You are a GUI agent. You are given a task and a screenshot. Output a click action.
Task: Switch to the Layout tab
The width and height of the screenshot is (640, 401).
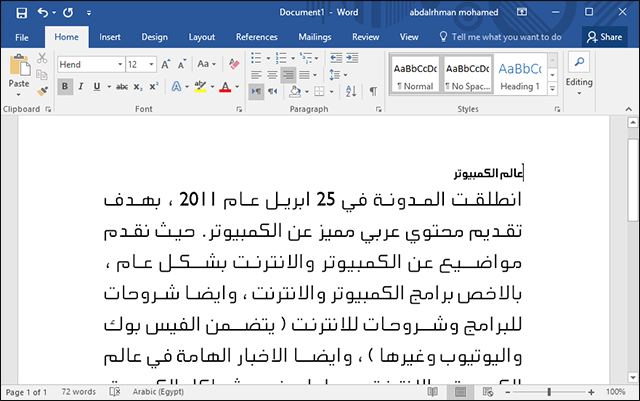tap(202, 37)
